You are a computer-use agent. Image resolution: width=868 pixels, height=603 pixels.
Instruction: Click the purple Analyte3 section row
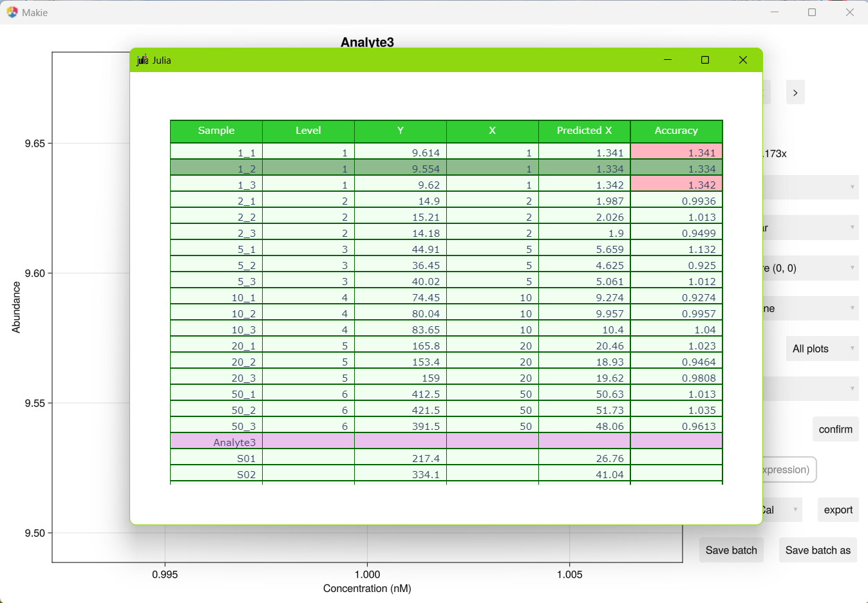point(446,442)
